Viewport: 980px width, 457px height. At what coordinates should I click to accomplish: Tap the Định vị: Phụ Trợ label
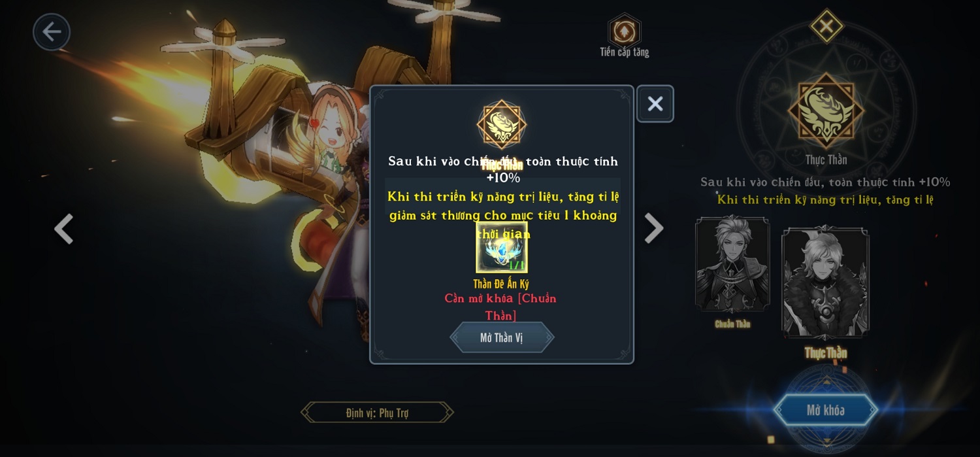pos(377,413)
